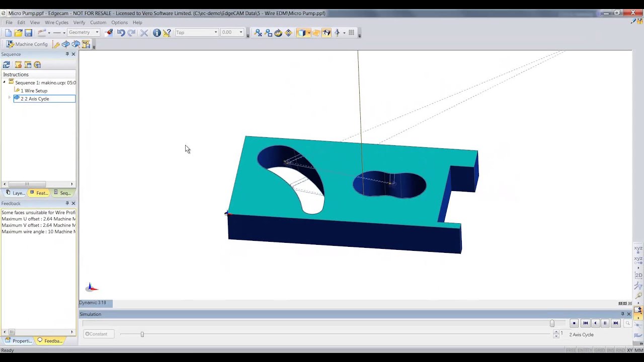Rewind simulation to start
This screenshot has width=644, height=362.
pos(585,323)
